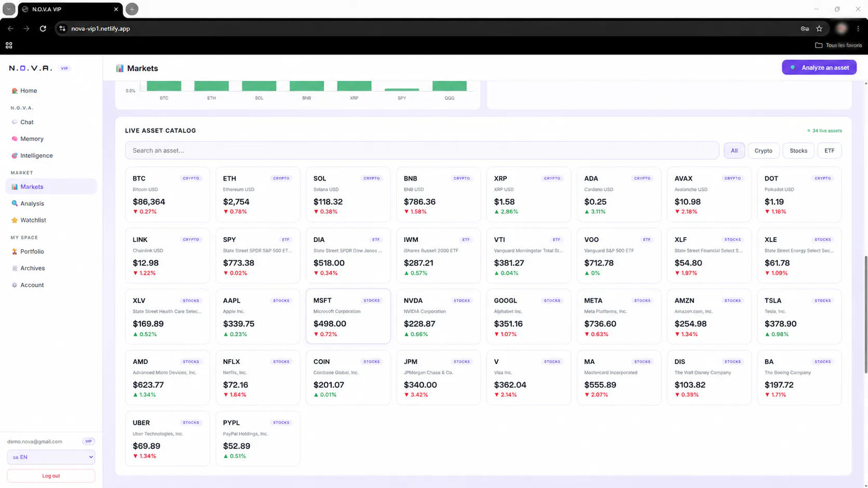Click the N.O.V.A. logo
This screenshot has width=868, height=488.
[31, 68]
